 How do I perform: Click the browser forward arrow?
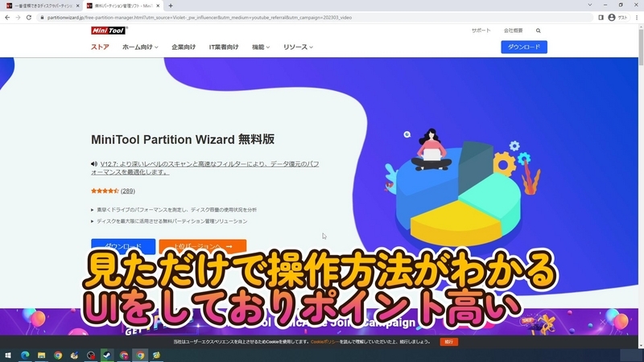click(18, 18)
